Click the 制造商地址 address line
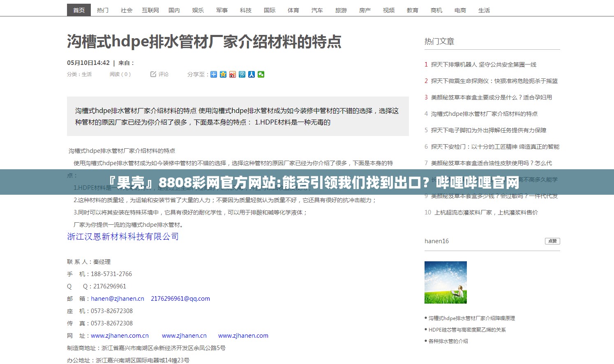614x364 pixels. tap(146, 348)
